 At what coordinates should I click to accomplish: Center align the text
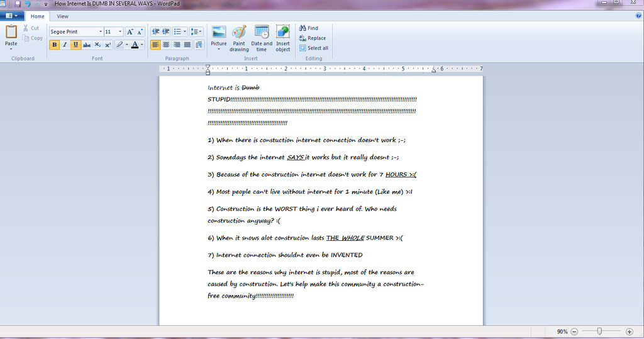coord(166,45)
